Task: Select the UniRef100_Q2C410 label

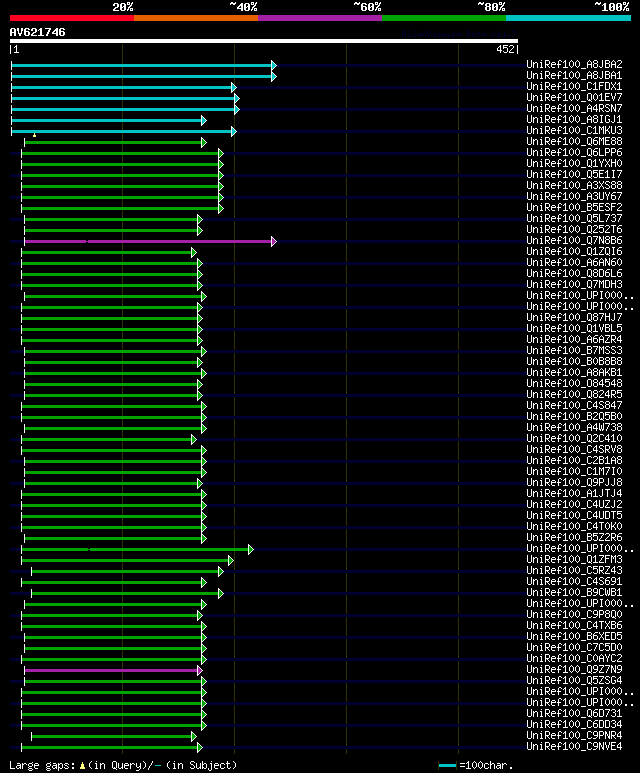Action: coord(574,438)
